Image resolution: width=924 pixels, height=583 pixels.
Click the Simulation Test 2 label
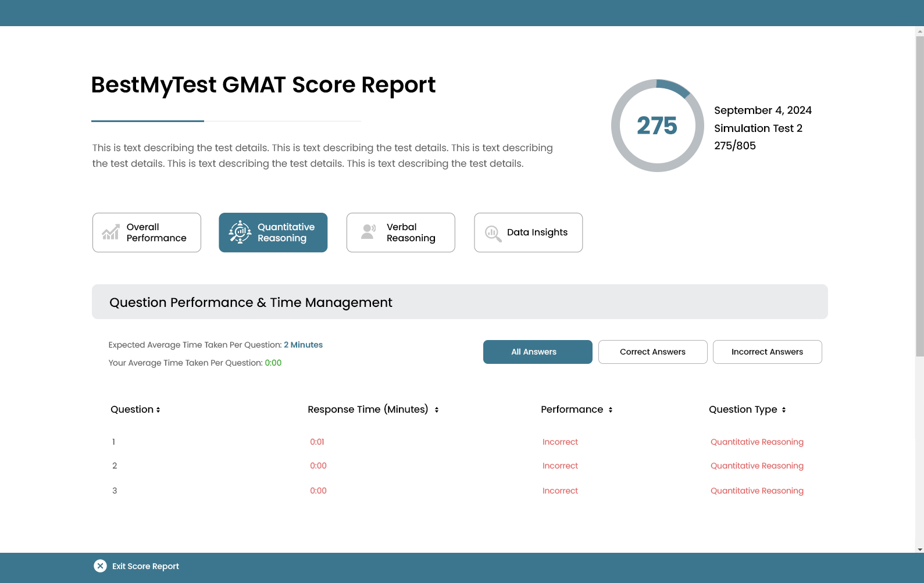click(758, 128)
